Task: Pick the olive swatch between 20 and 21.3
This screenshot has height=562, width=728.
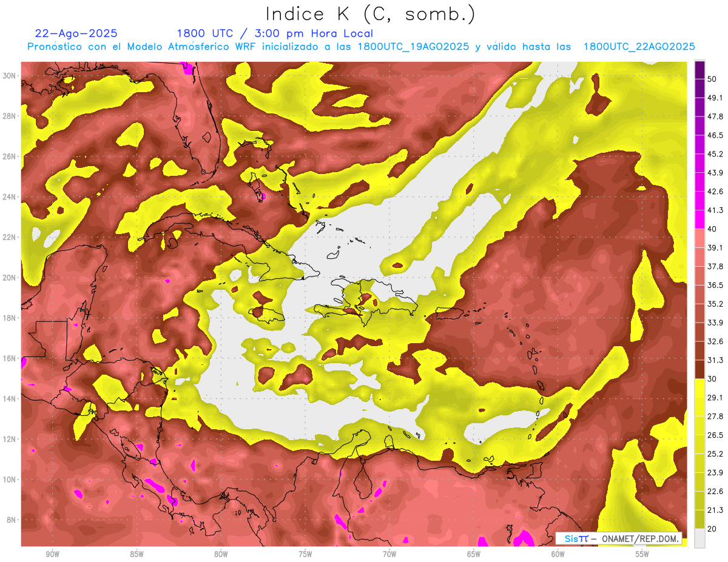Action: click(x=699, y=520)
